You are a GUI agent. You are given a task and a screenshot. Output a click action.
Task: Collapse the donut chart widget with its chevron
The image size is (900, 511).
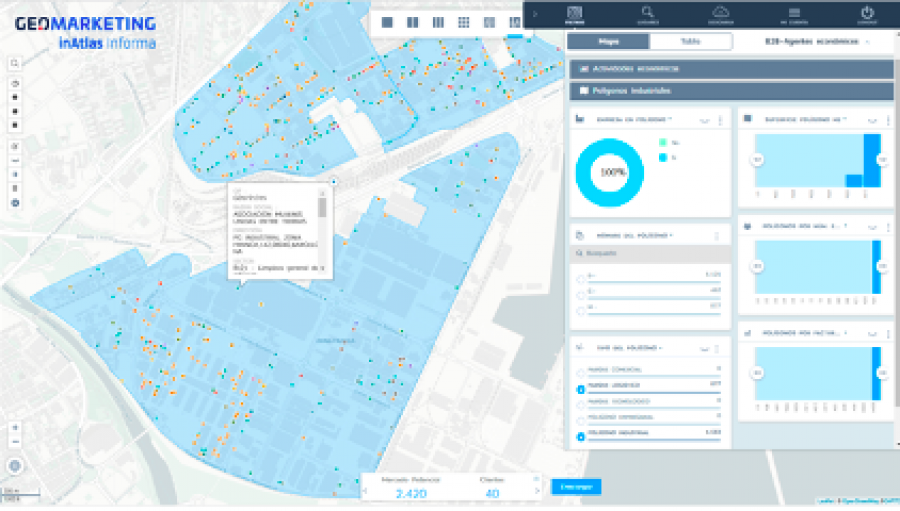tap(704, 121)
